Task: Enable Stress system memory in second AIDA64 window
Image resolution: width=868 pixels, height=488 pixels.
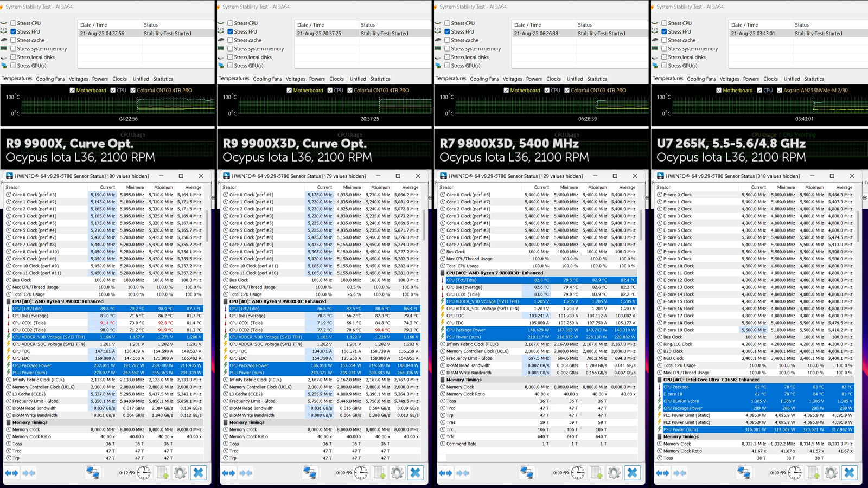Action: 230,49
